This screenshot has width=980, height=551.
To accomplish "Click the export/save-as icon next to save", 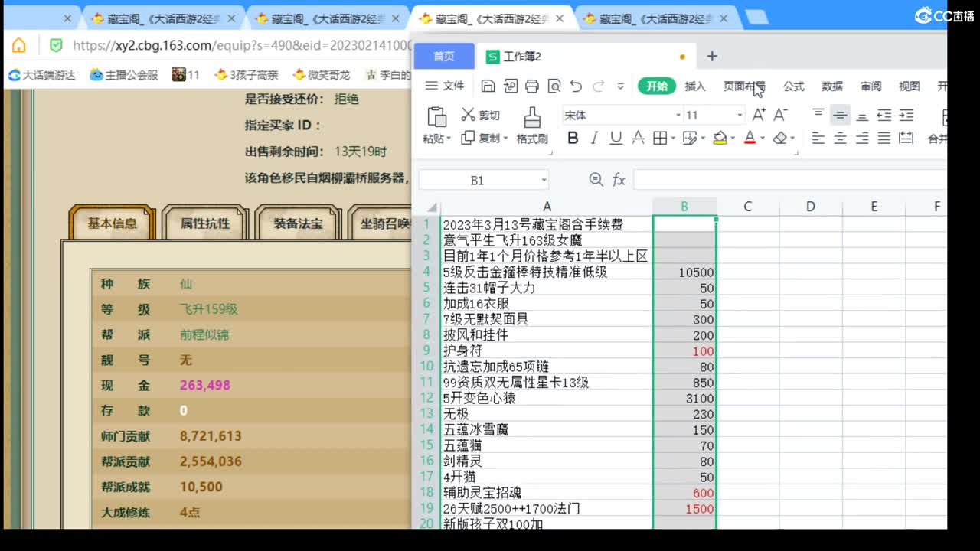I will point(510,86).
